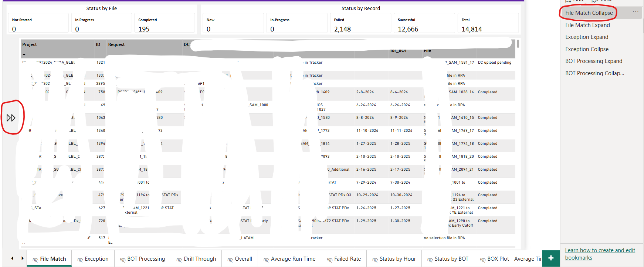Open the Average Run Time page tab
644x267 pixels.
click(289, 259)
